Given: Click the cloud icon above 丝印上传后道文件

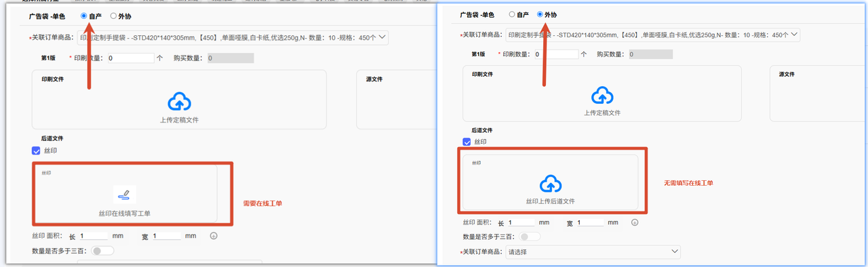Looking at the screenshot, I should pos(551,184).
